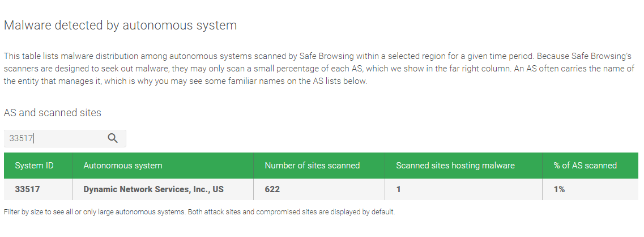644x237 pixels.
Task: Click the Dynamic Network Services, Inc., US entry
Action: [153, 189]
